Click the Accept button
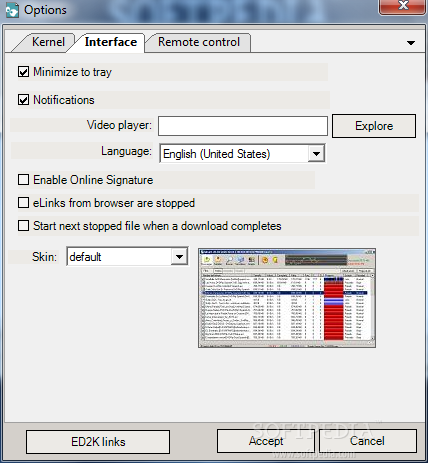The height and width of the screenshot is (463, 428). tap(266, 441)
